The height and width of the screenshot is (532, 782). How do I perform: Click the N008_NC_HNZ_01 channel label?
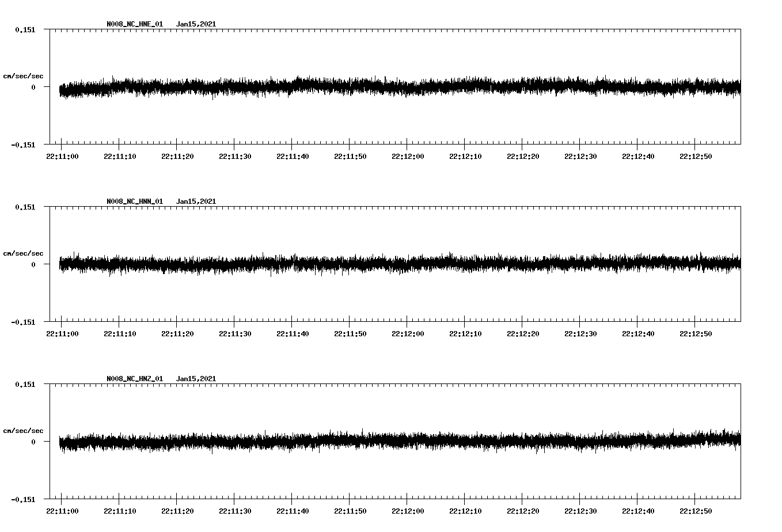tap(134, 378)
